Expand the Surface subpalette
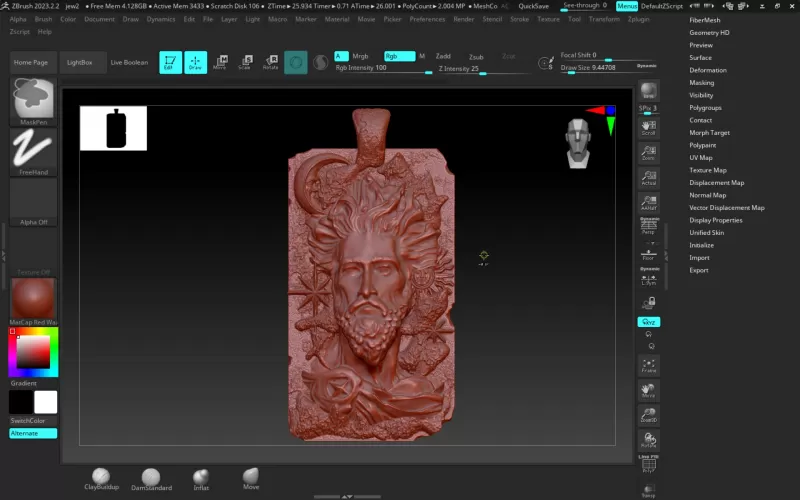 tap(701, 58)
